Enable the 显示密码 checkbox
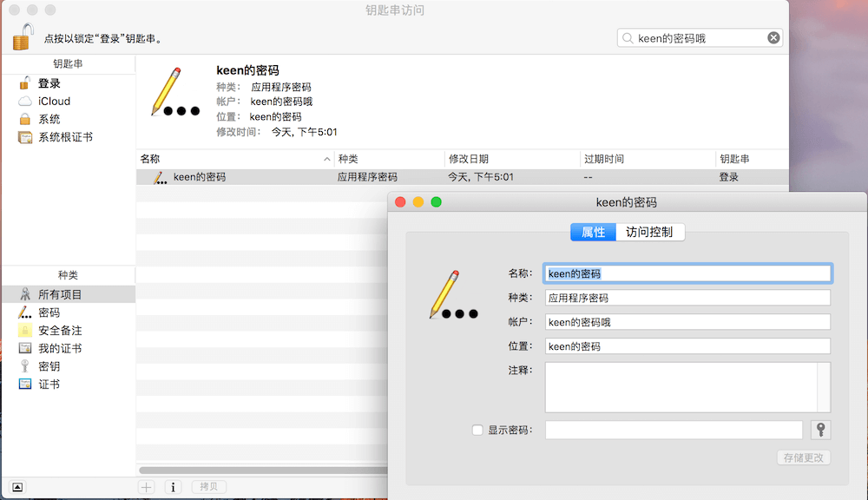Image resolution: width=868 pixels, height=500 pixels. pos(477,430)
